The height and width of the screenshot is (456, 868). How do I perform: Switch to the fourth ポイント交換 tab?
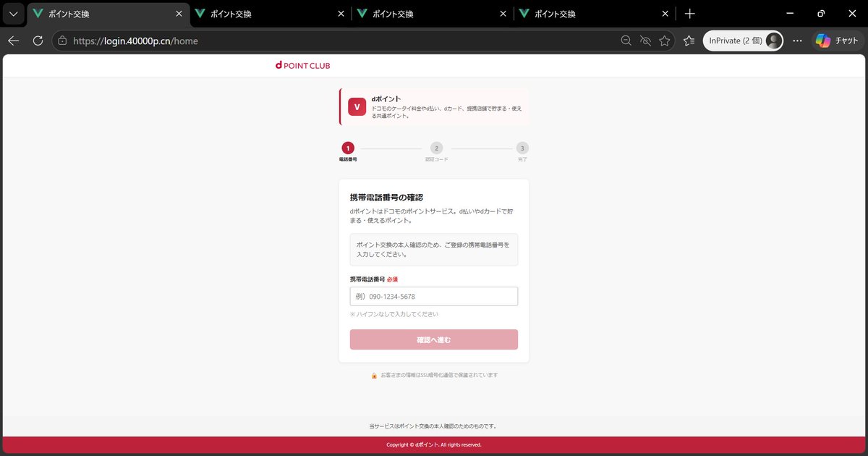click(595, 14)
